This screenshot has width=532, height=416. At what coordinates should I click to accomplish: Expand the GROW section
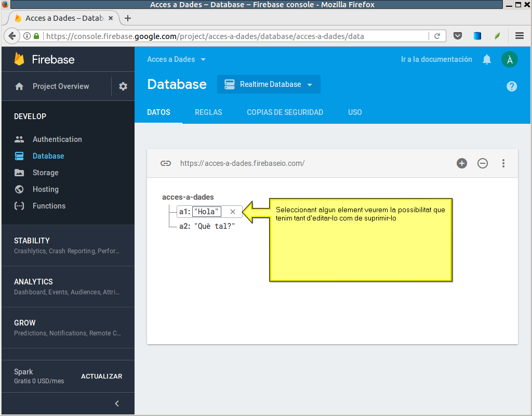pyautogui.click(x=68, y=328)
